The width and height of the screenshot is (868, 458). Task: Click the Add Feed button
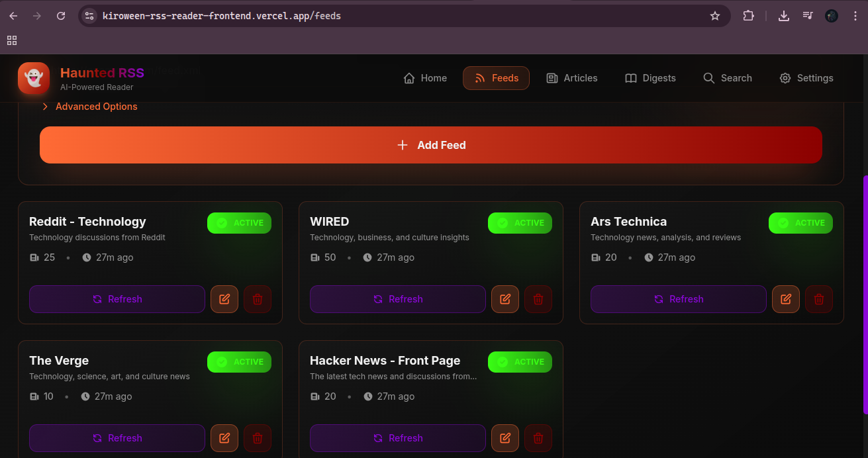pos(431,145)
